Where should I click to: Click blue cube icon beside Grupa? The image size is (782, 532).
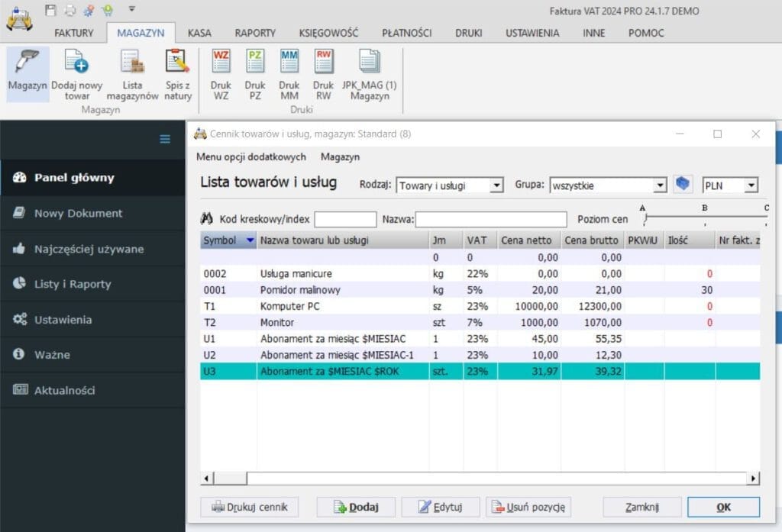(x=683, y=185)
